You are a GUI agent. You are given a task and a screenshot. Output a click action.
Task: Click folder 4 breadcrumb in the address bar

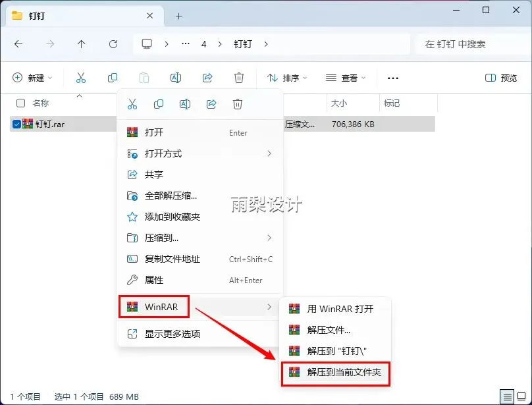pos(203,44)
